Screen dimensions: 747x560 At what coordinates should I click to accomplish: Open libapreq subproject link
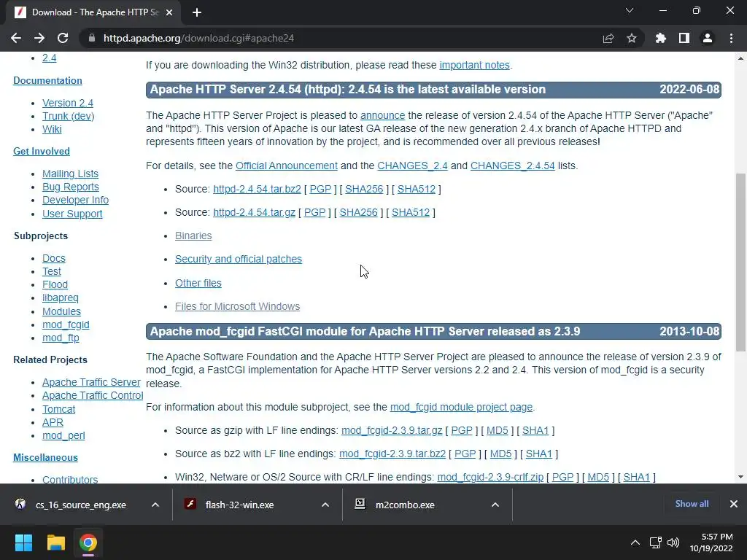(60, 297)
